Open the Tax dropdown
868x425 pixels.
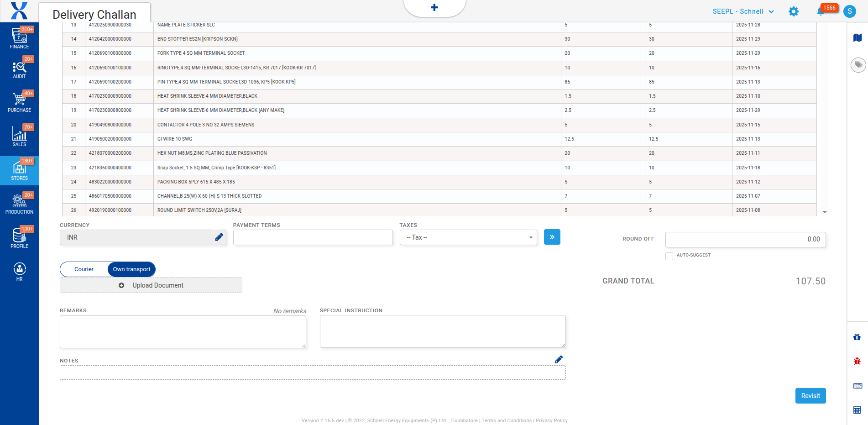[468, 237]
